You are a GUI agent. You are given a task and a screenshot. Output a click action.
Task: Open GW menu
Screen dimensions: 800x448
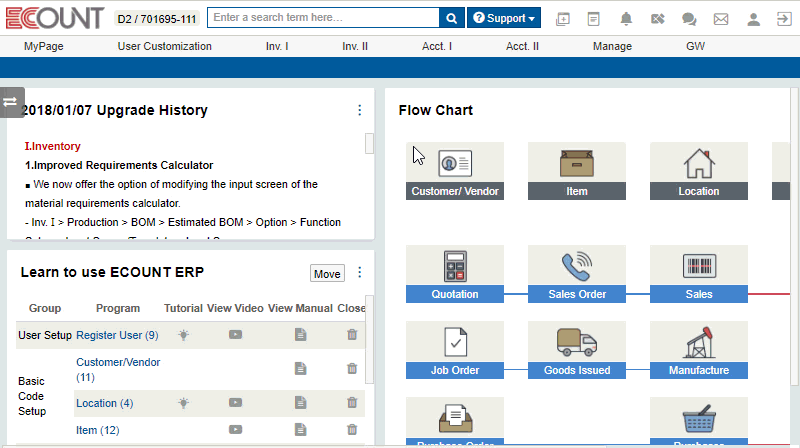pos(695,46)
